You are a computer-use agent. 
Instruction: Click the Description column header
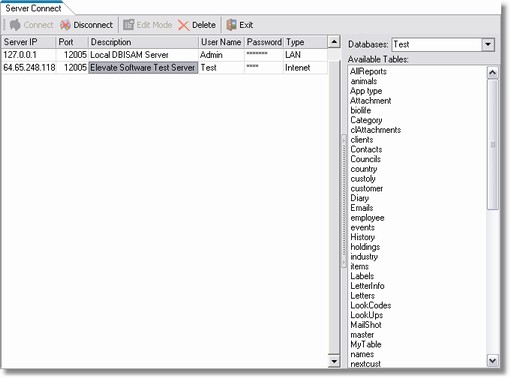[x=143, y=42]
